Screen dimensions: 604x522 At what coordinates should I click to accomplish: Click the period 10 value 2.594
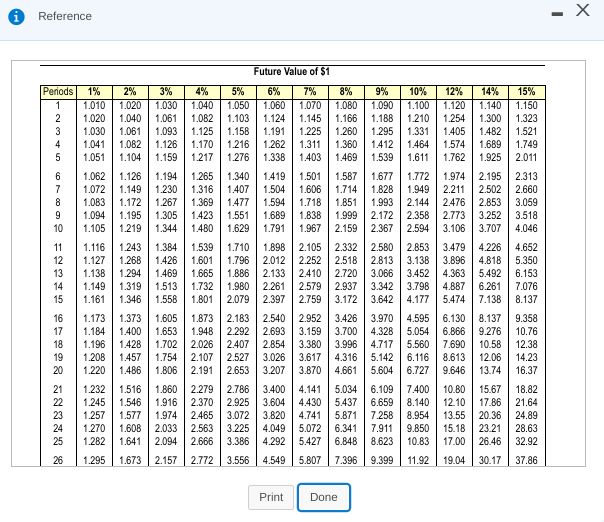[x=418, y=228]
